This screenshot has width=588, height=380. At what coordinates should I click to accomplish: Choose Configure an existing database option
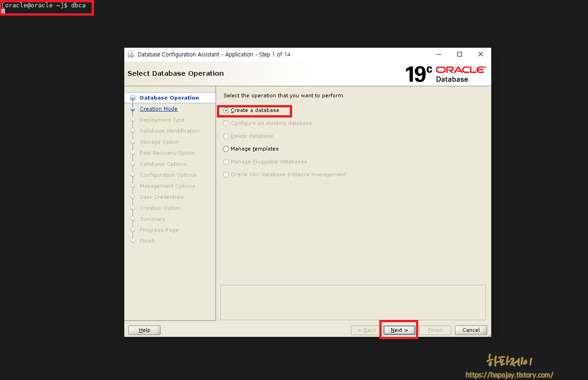pos(267,123)
